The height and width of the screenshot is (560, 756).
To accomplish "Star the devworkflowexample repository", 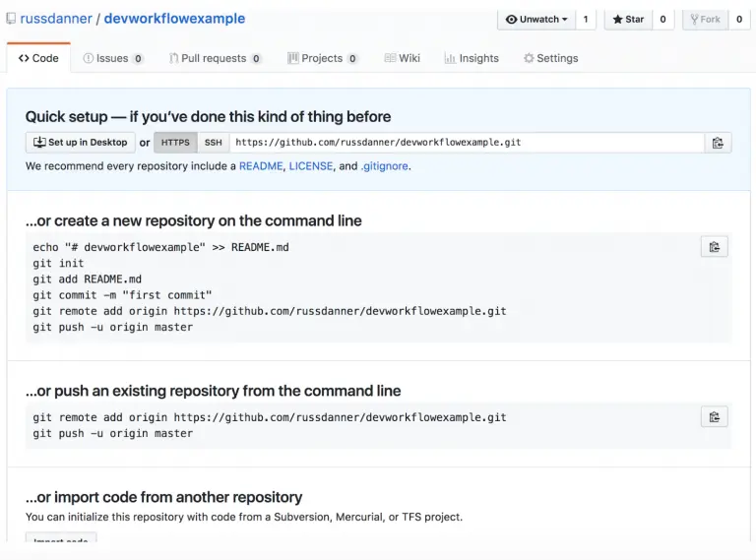I will click(627, 19).
